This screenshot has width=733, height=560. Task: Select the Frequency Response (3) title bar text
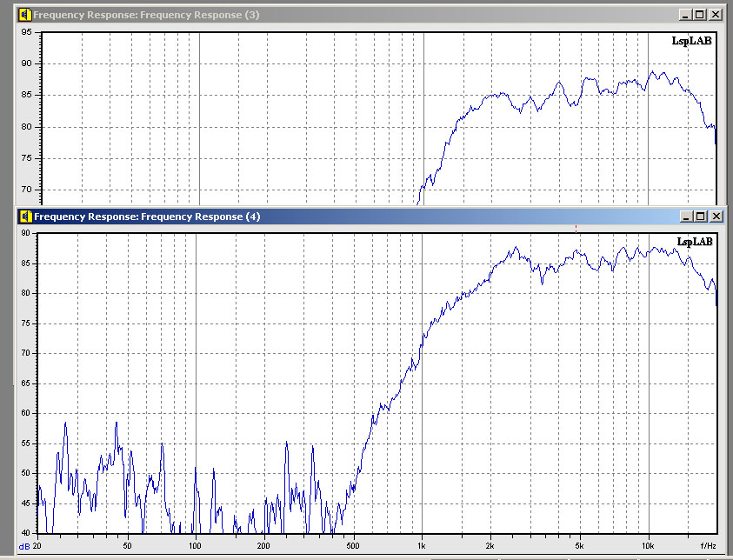pyautogui.click(x=146, y=15)
